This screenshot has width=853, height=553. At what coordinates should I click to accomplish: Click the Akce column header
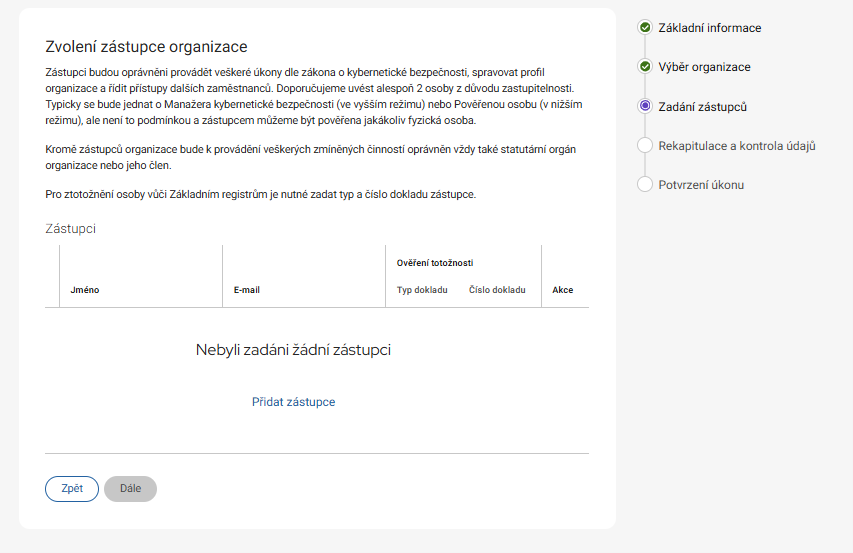pos(563,290)
